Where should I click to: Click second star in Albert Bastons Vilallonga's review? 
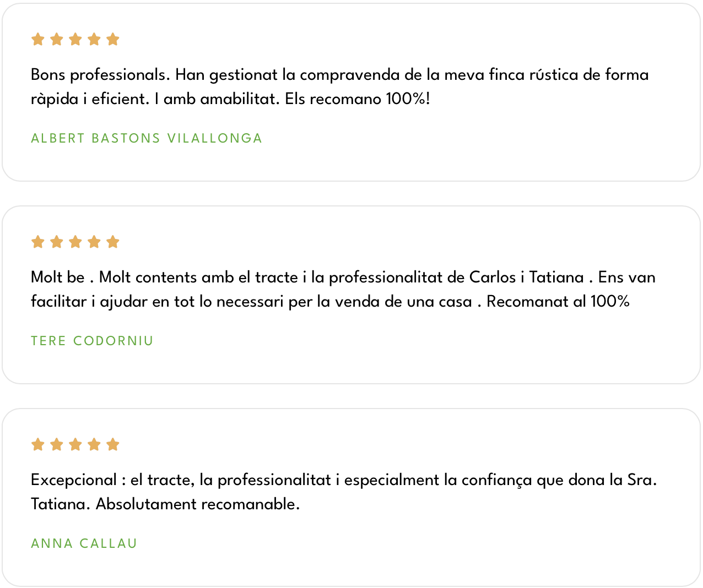coord(56,40)
